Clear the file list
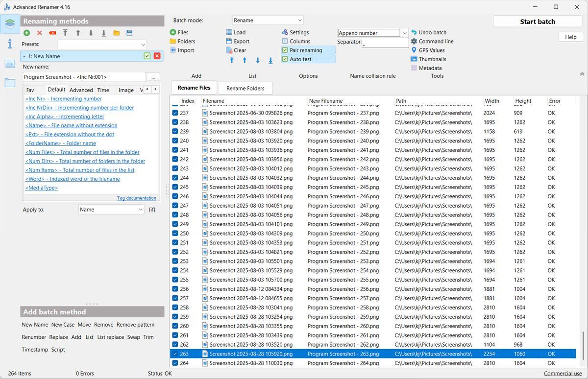Screen dimensions: 588x379 pos(240,50)
